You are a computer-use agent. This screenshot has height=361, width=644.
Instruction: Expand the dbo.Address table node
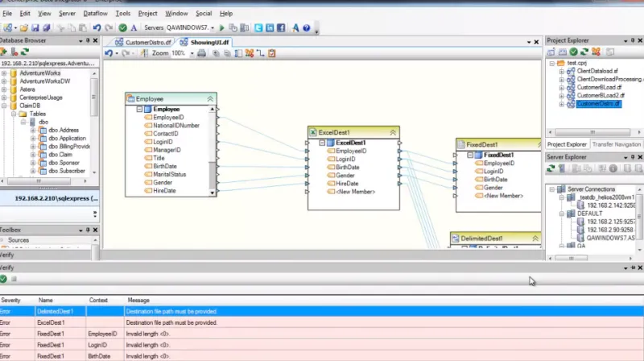(x=33, y=131)
